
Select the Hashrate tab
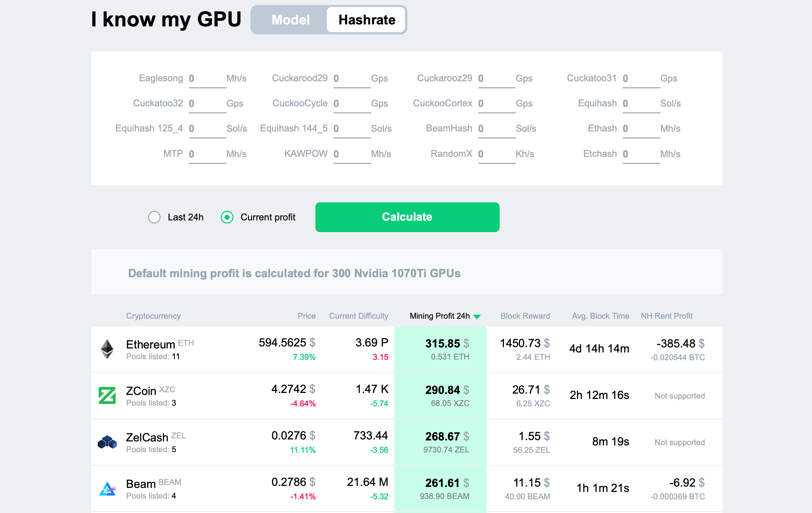(367, 19)
